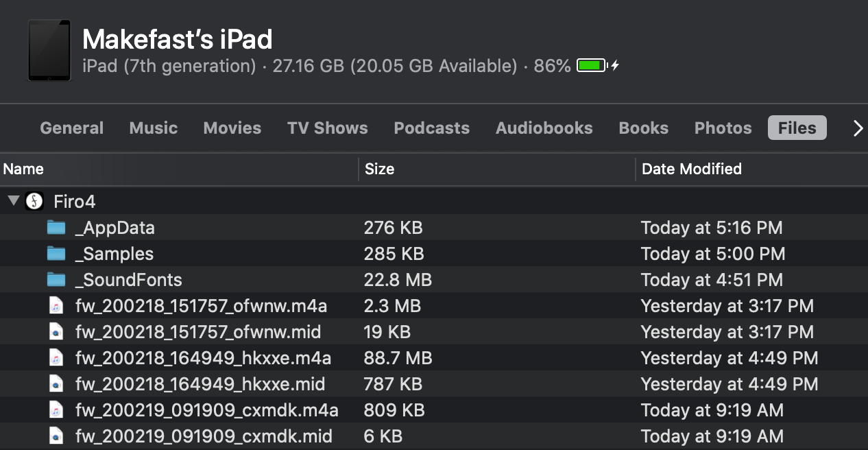Click the Makefast's iPad device name
This screenshot has height=450, width=868.
(x=178, y=39)
